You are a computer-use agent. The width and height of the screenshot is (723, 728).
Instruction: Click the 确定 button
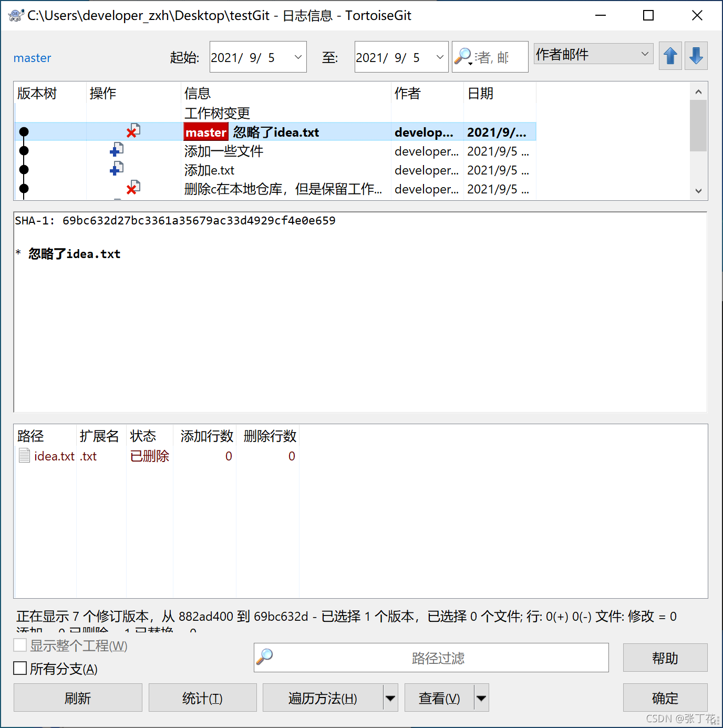tap(665, 698)
